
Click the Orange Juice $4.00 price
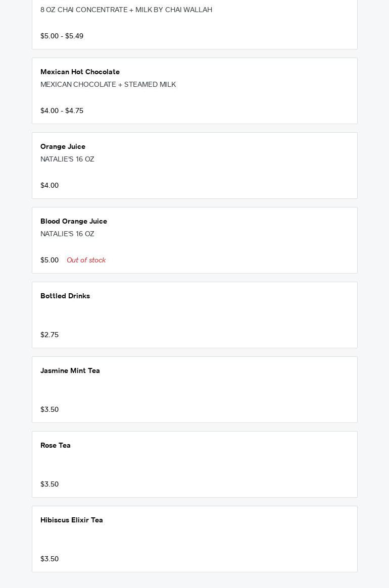[50, 186]
